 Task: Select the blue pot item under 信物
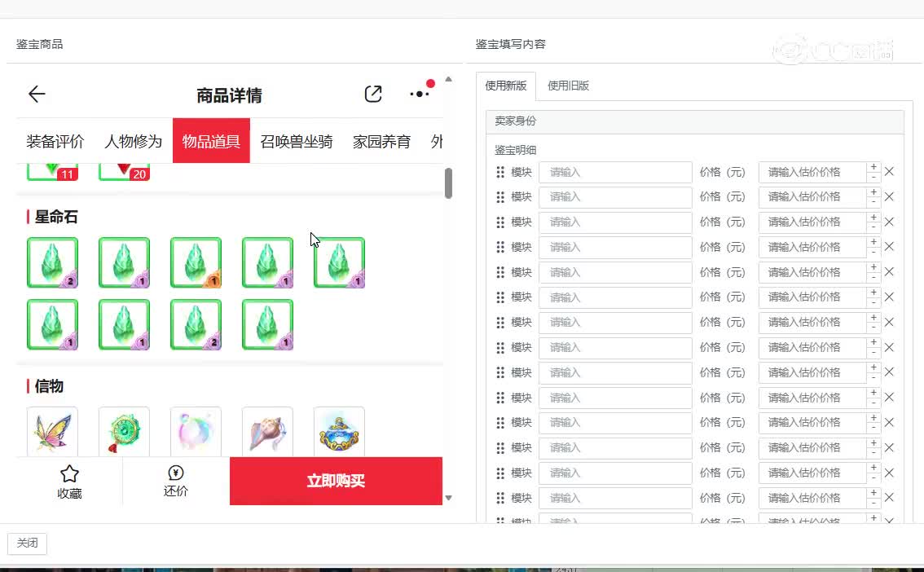(x=340, y=432)
